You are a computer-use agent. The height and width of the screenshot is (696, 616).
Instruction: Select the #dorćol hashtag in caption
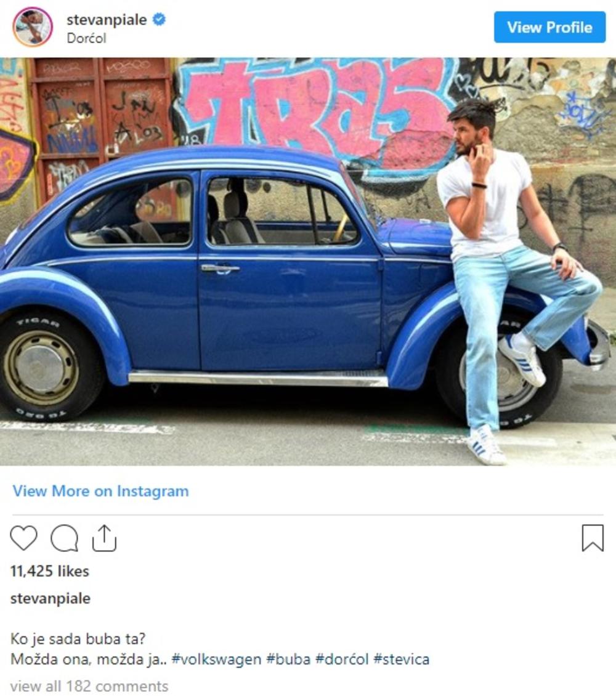(342, 659)
